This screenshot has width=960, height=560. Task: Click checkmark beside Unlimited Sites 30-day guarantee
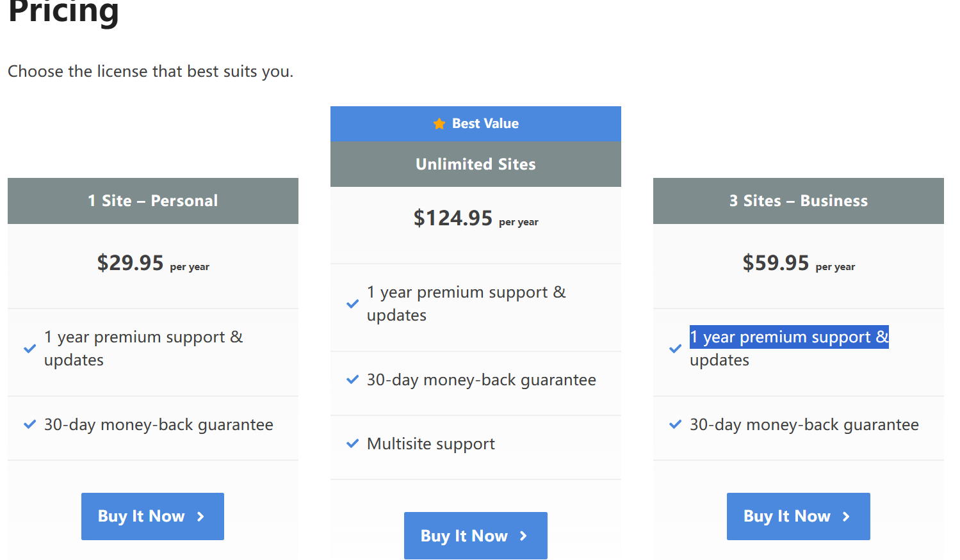(352, 380)
